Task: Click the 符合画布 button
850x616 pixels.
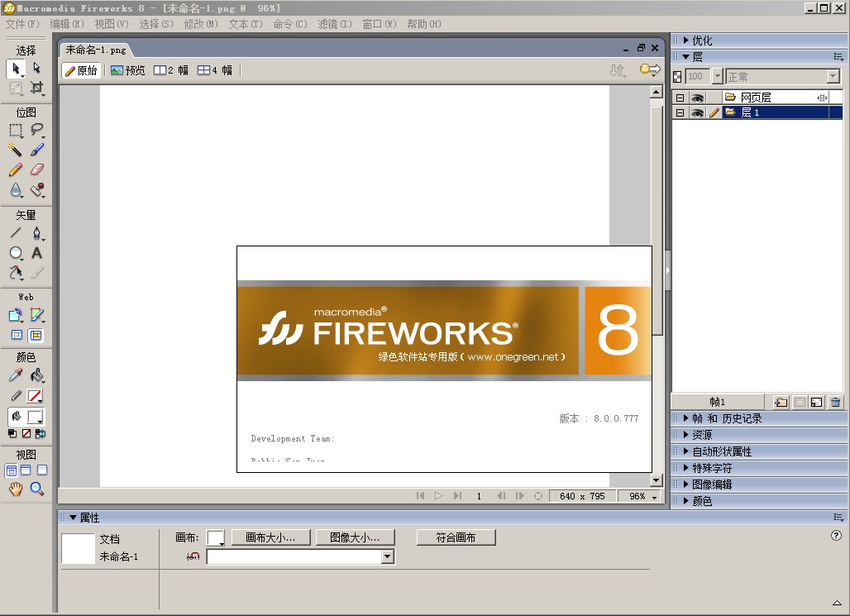Action: coord(456,537)
